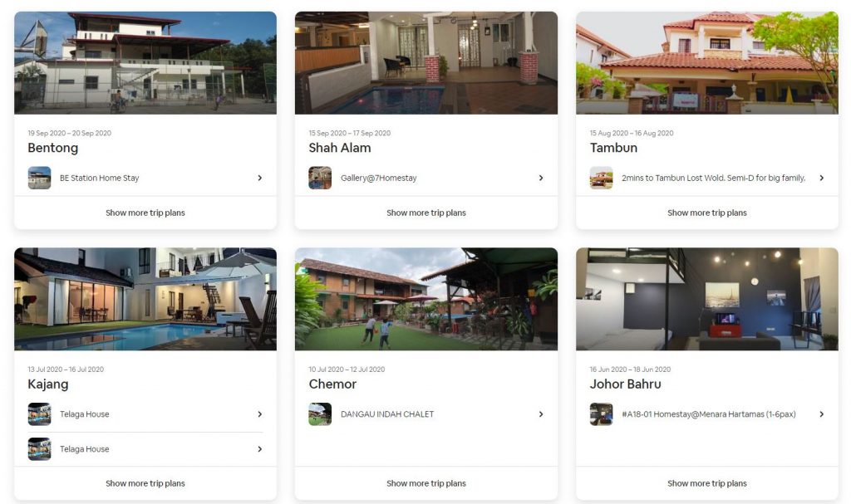Open chevron arrow next to Gallery@7Homestay
The height and width of the screenshot is (504, 851).
[x=540, y=178]
